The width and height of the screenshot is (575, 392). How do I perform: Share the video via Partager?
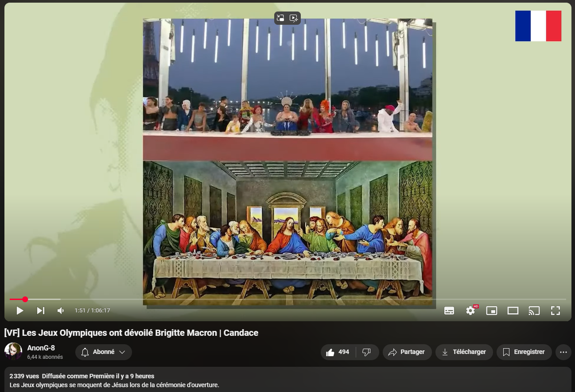pyautogui.click(x=407, y=352)
